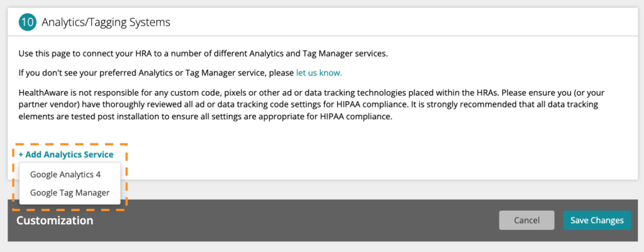Click the teal step 10 badge
The image size is (644, 252).
pos(28,22)
